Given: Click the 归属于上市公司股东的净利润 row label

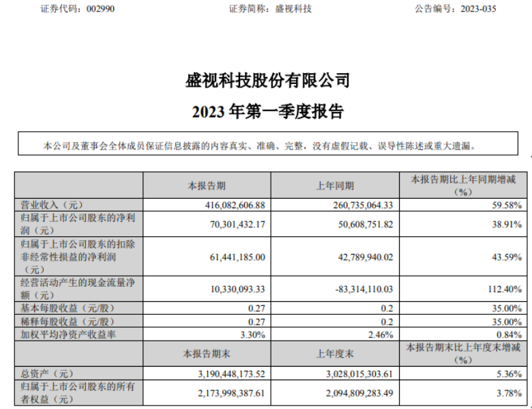Looking at the screenshot, I should pos(78,224).
